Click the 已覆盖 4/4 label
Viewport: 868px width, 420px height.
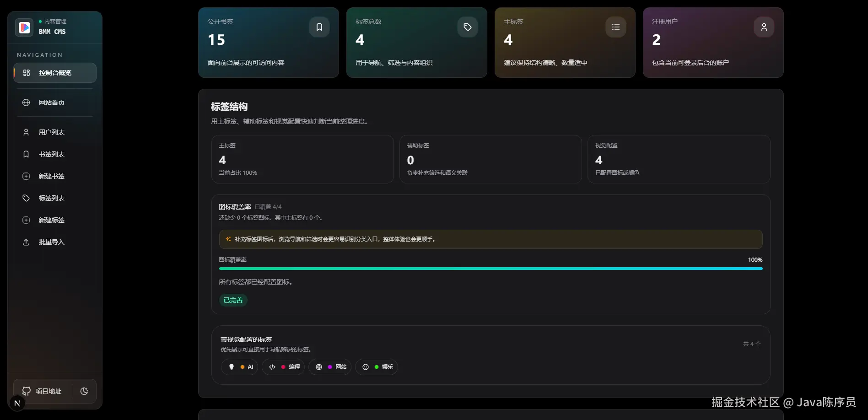pos(268,207)
